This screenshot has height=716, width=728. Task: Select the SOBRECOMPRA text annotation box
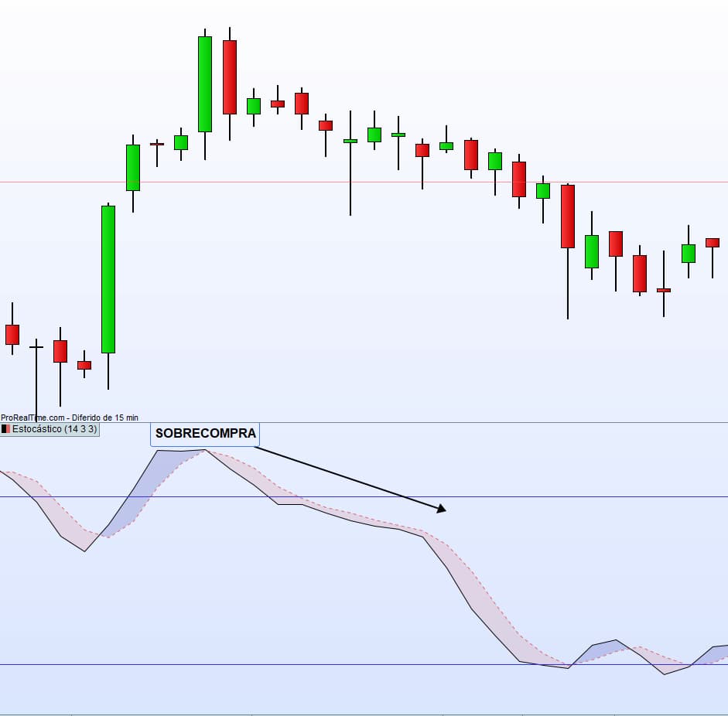205,434
